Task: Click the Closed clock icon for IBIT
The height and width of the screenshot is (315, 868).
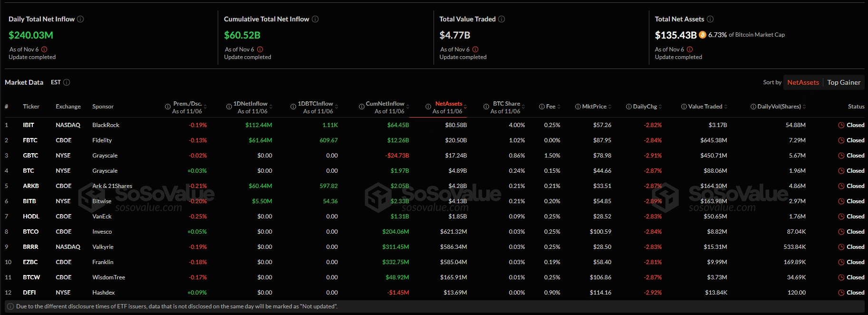Action: 841,125
